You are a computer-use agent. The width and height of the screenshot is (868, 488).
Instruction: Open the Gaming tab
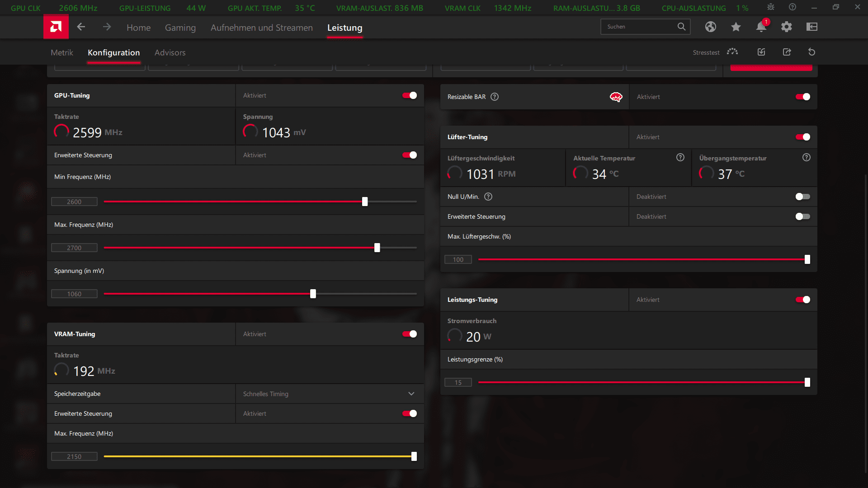point(180,28)
